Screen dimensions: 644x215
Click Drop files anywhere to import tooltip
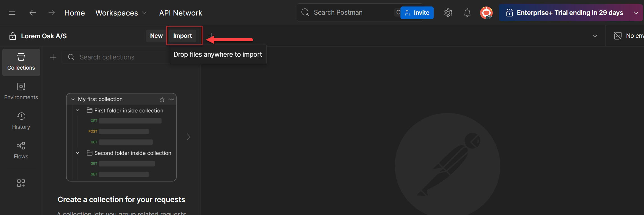[x=218, y=54]
